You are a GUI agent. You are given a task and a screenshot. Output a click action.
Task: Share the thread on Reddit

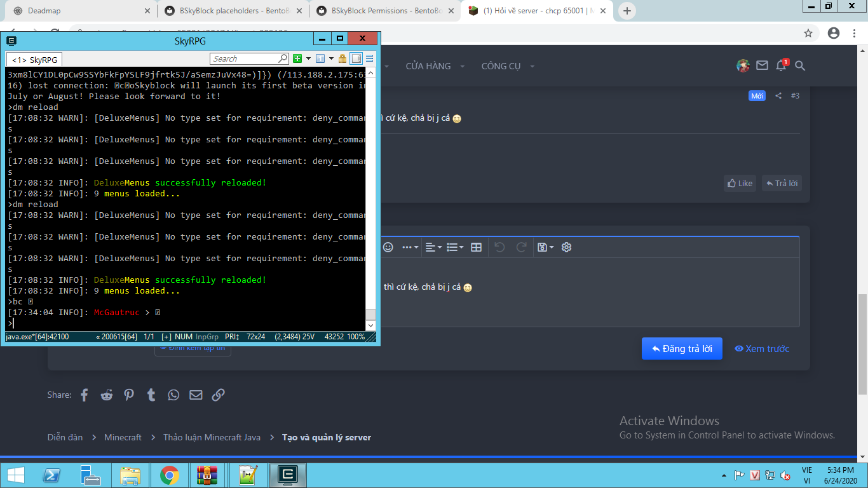(107, 395)
